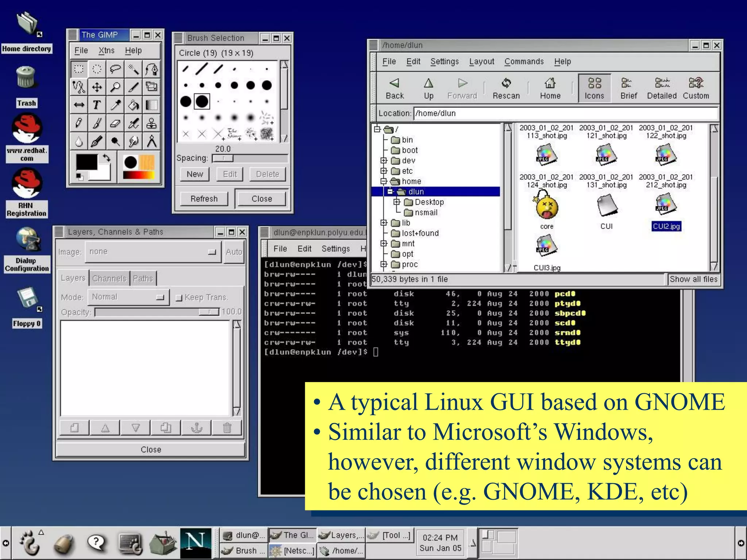Click Refresh in Brush Selection dialog
The height and width of the screenshot is (560, 747).
click(204, 199)
